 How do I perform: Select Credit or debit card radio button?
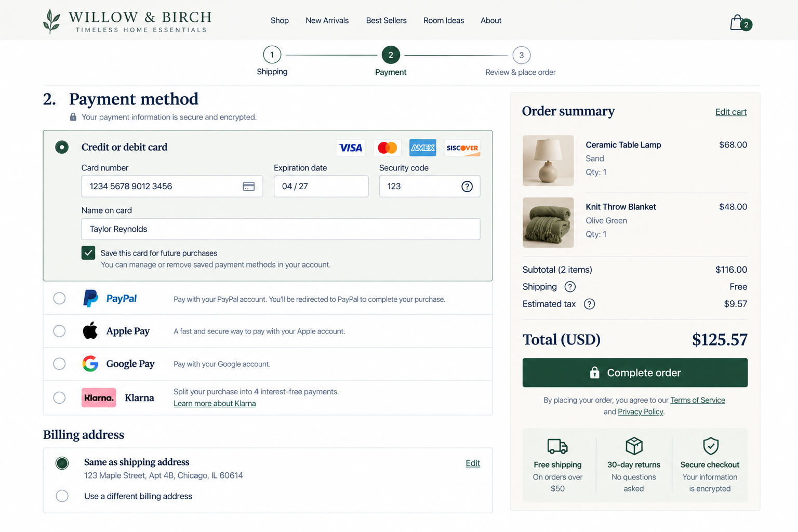click(x=62, y=148)
